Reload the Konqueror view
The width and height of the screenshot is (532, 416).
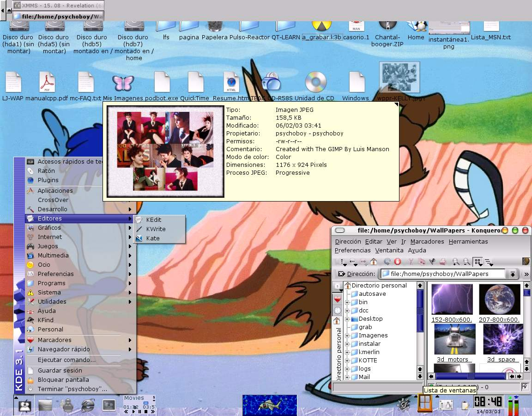tap(387, 262)
